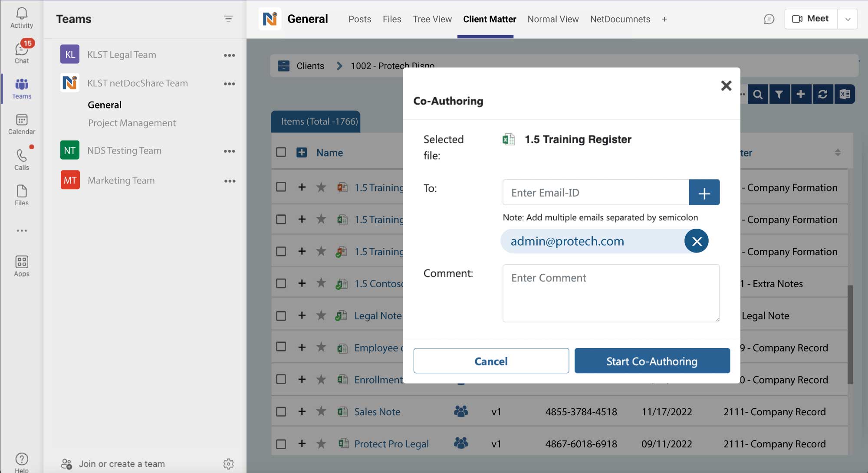Open Chat with 15 unread messages
868x473 pixels.
pos(22,53)
